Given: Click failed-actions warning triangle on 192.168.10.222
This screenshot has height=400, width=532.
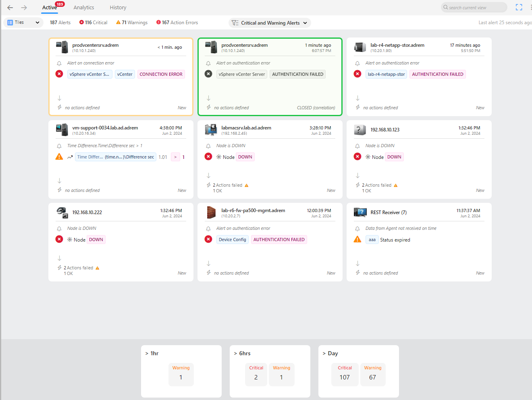Looking at the screenshot, I should (x=98, y=268).
